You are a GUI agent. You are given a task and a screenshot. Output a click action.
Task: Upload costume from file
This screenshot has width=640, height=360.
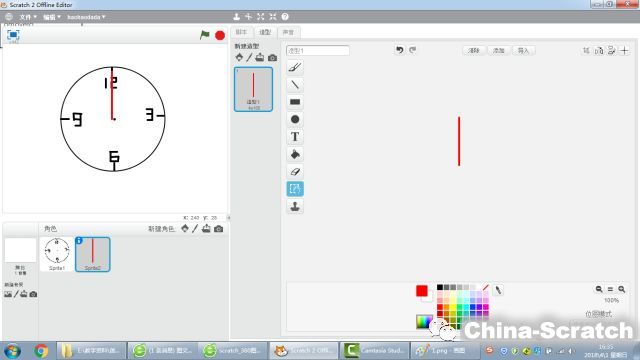[260, 58]
